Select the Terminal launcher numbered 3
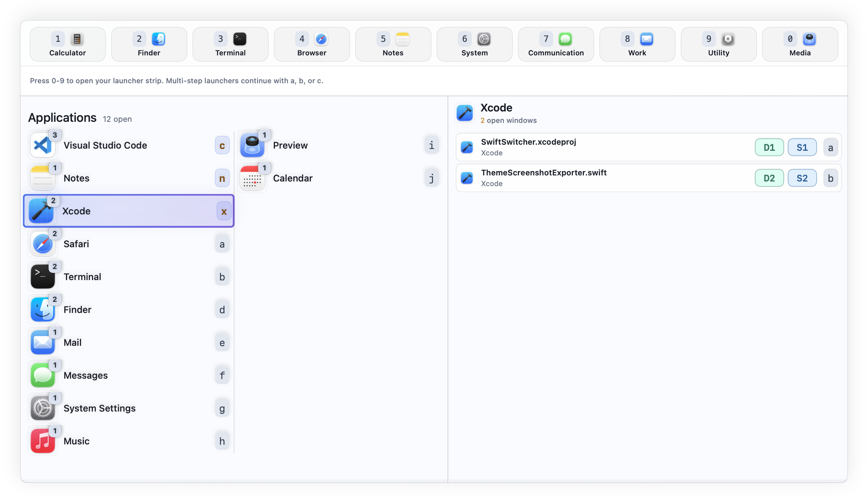Viewport: 868px width, 503px height. coord(230,44)
